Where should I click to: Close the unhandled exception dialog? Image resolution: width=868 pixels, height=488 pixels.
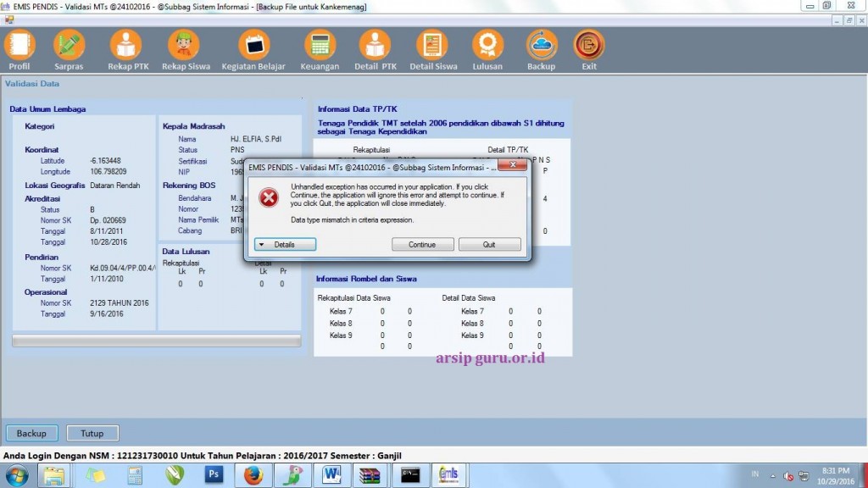[x=512, y=165]
